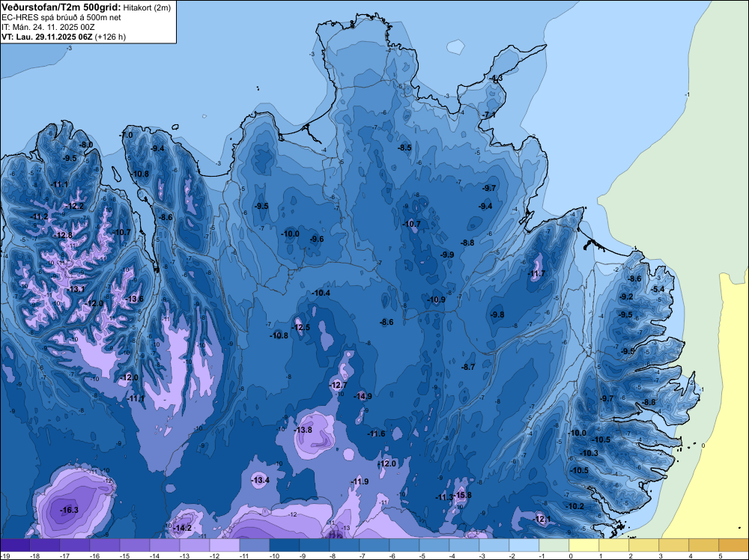The width and height of the screenshot is (749, 560).
Task: Click the -11.9 temperature value
Action: point(360,481)
